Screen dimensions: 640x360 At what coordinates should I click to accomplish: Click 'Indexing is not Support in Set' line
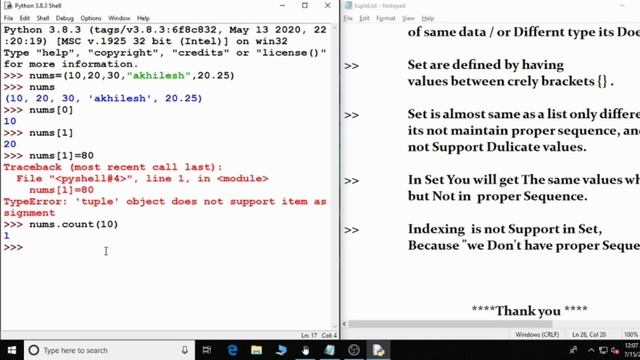click(505, 229)
